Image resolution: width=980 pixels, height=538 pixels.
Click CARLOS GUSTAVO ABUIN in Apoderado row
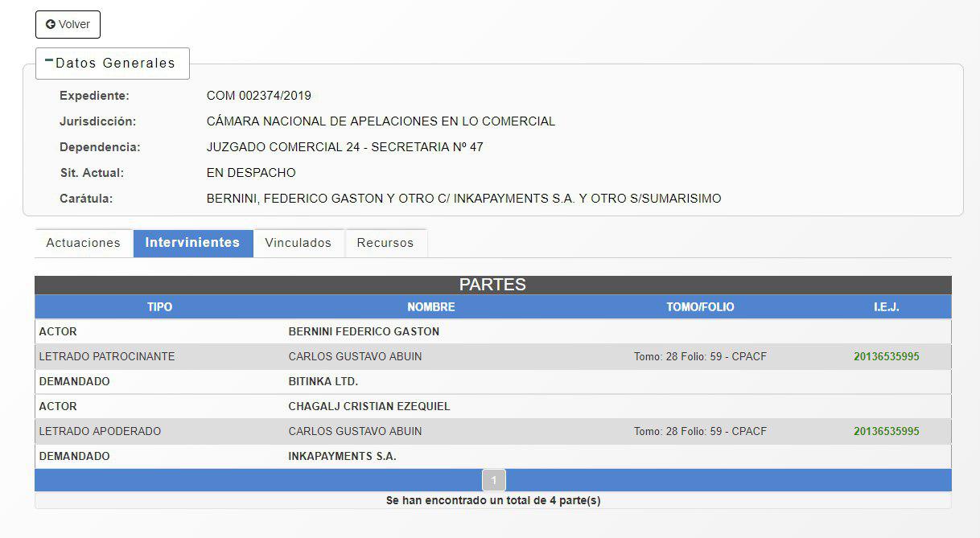[x=355, y=431]
